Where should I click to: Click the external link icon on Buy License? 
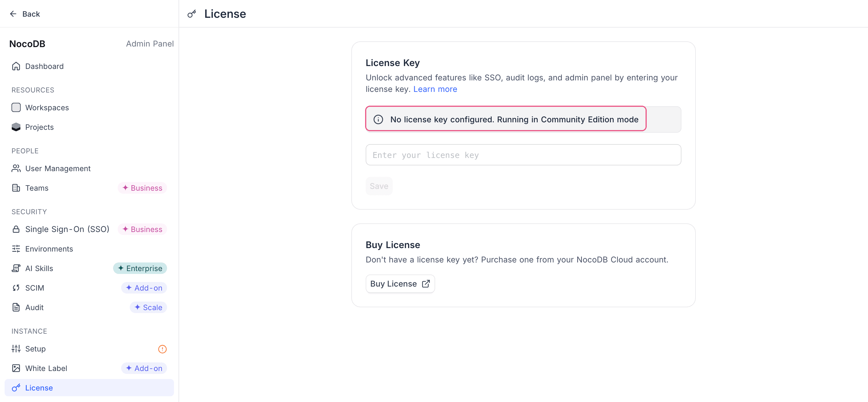[426, 284]
